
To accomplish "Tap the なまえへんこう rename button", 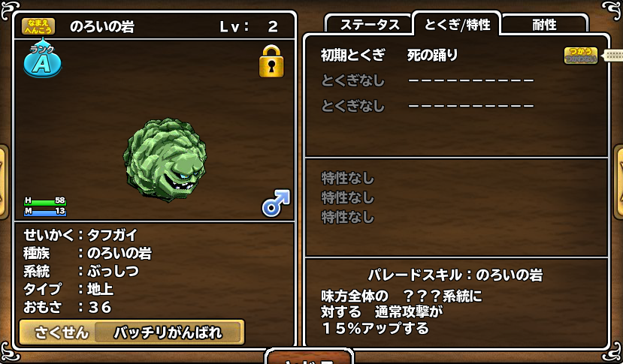I will tap(38, 26).
